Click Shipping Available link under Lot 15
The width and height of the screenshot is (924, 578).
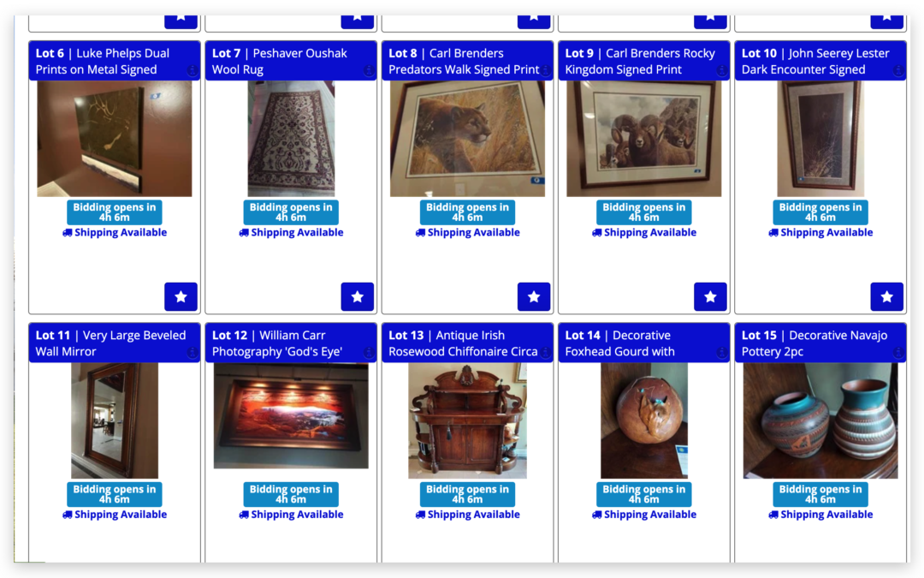tap(820, 515)
